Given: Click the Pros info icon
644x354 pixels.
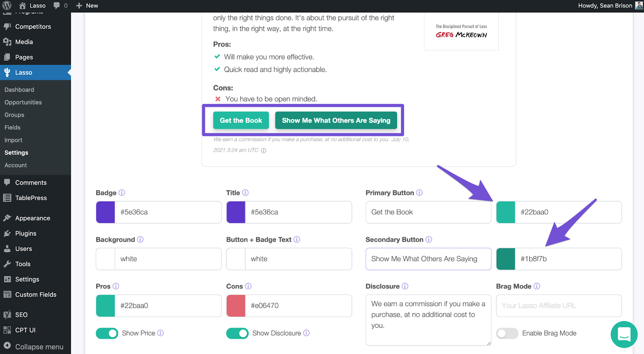Looking at the screenshot, I should coord(116,286).
